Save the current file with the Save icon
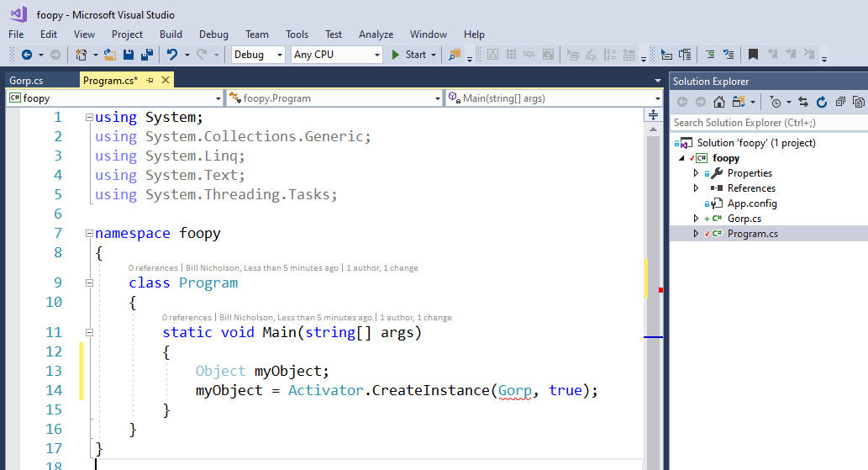The height and width of the screenshot is (470, 868). point(129,55)
